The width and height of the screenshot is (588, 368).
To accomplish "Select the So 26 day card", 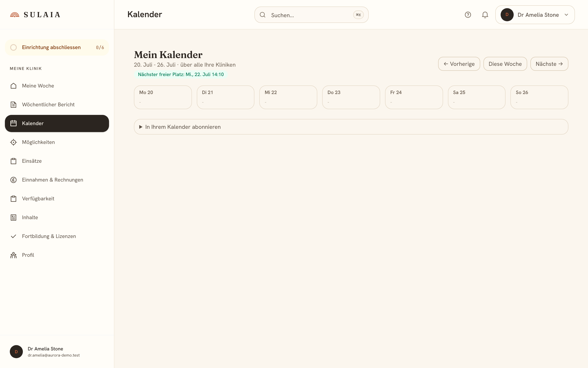I will click(x=539, y=97).
